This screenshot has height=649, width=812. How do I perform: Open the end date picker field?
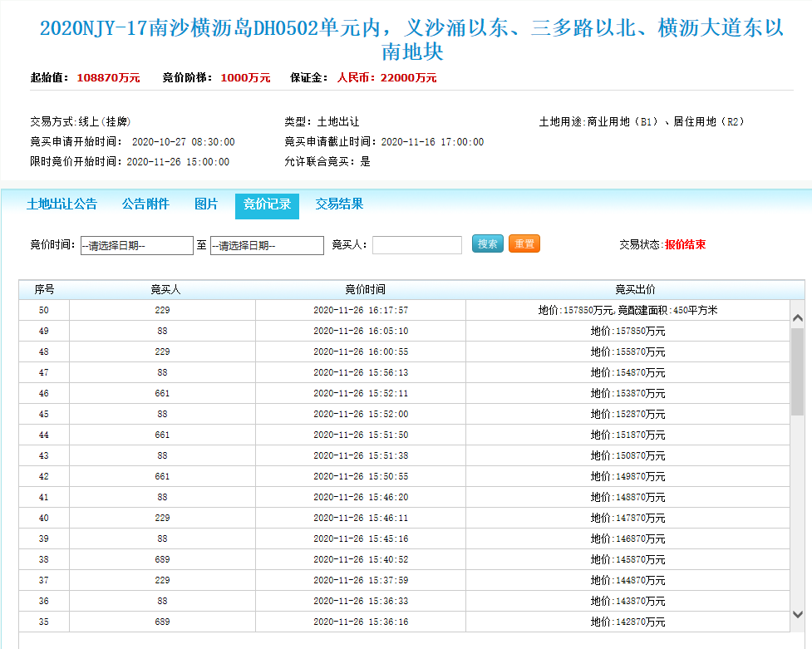[x=267, y=246]
